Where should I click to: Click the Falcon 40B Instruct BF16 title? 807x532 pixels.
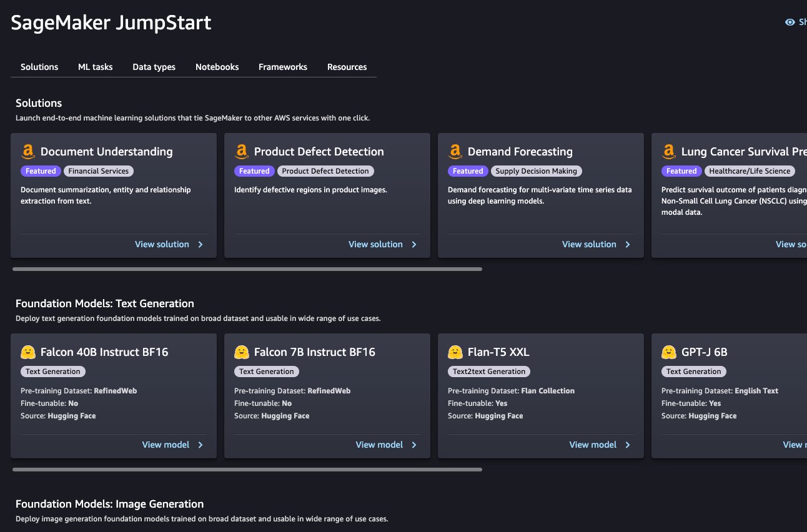(x=104, y=352)
